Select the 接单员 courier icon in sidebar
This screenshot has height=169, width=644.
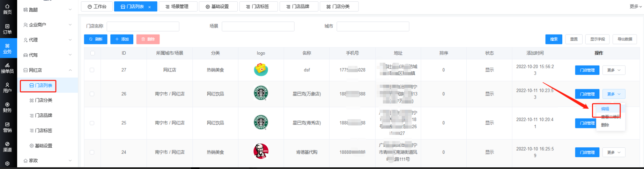(7, 68)
